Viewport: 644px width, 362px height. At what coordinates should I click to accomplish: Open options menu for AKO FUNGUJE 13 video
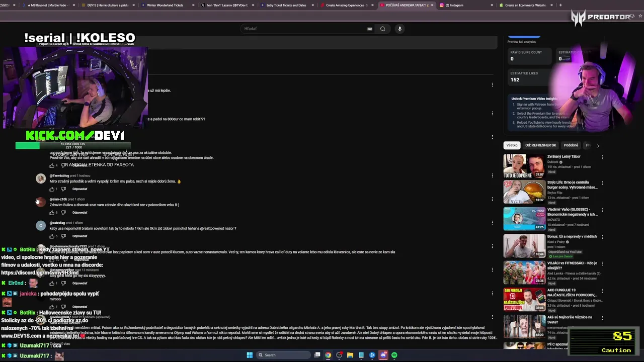click(602, 290)
